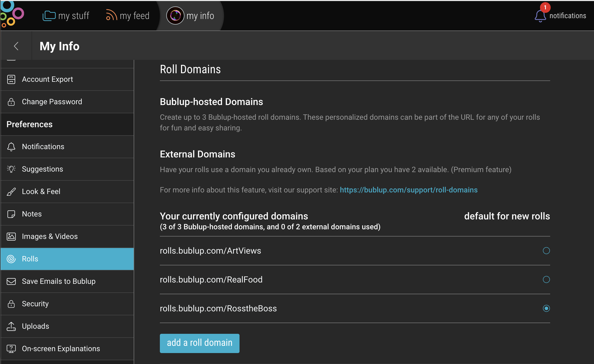The height and width of the screenshot is (364, 594).
Task: Click the Preferences section header
Action: coord(29,124)
